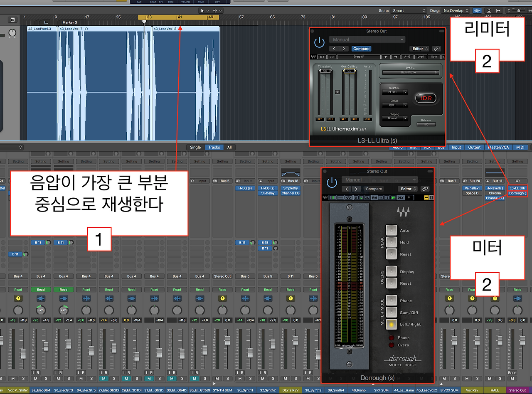This screenshot has width=532, height=394.
Task: Select vertical meter layout icon in Dorrough toolbar
Action: point(332,197)
